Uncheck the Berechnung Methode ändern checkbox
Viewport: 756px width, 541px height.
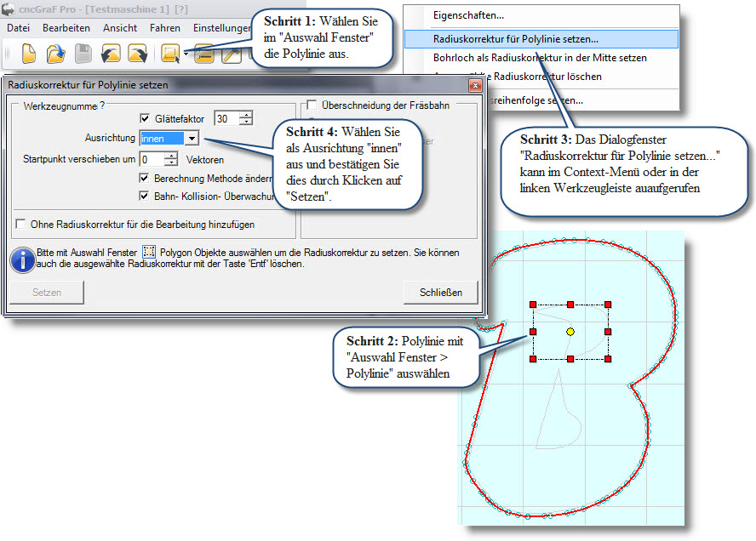144,179
